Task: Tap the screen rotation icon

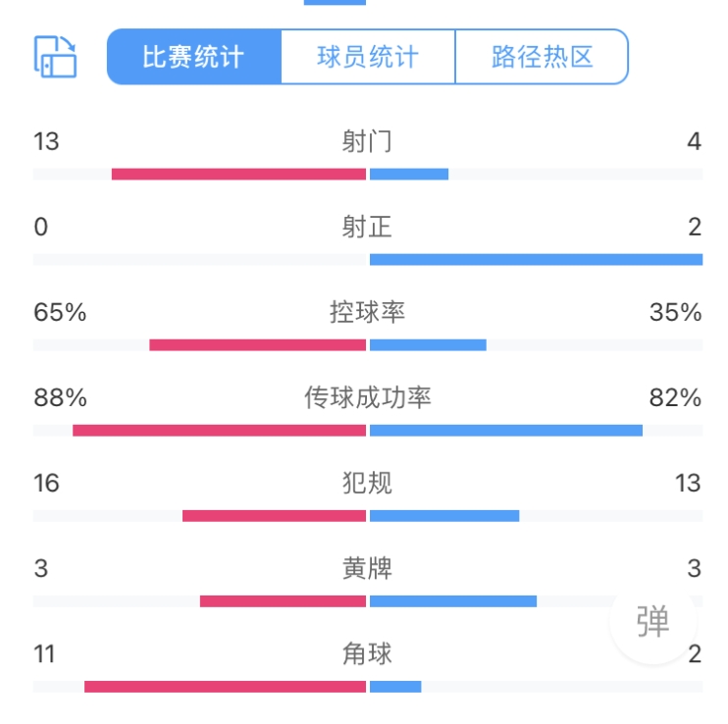Action: (x=55, y=56)
